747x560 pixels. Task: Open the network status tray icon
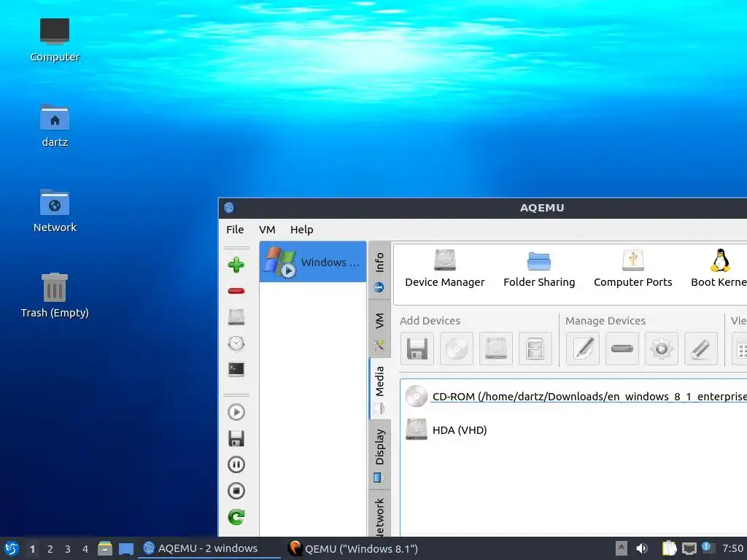(x=689, y=549)
